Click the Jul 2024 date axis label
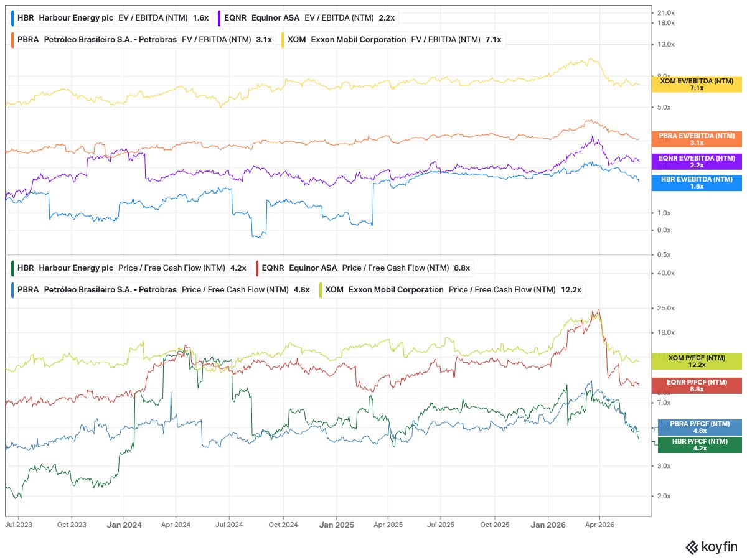 (x=228, y=525)
